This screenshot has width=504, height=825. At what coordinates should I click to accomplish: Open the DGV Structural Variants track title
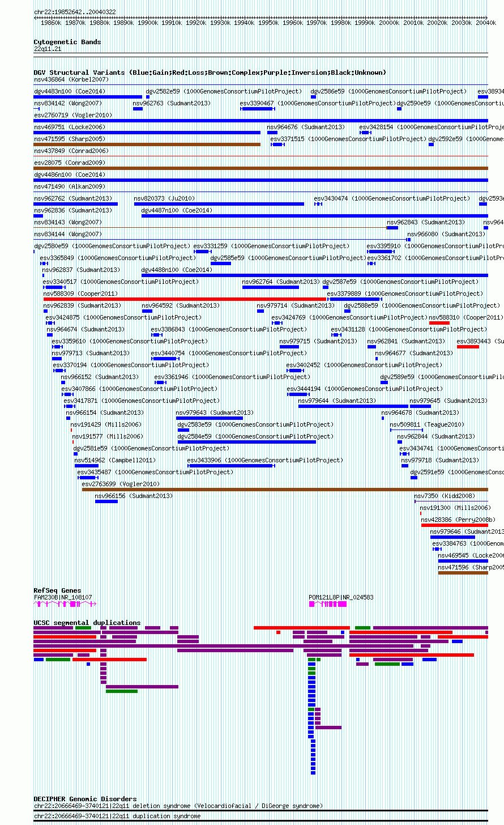(x=210, y=73)
